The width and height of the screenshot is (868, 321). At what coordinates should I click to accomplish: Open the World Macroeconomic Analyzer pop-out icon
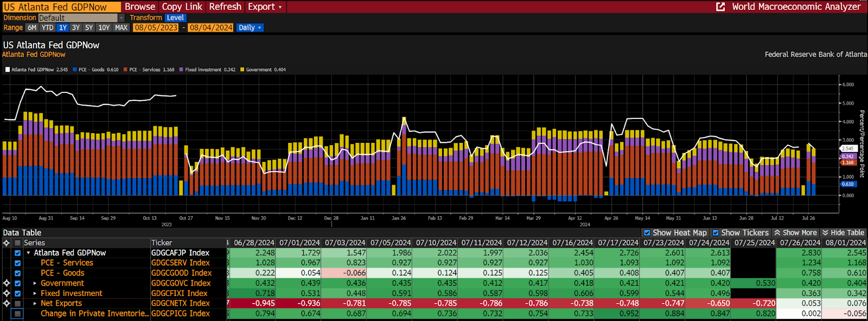pyautogui.click(x=720, y=7)
